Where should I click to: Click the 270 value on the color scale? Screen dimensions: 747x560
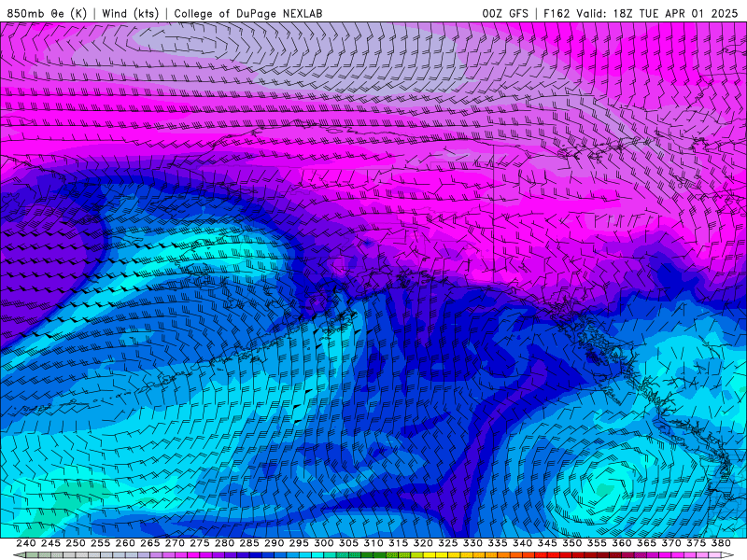(x=175, y=543)
